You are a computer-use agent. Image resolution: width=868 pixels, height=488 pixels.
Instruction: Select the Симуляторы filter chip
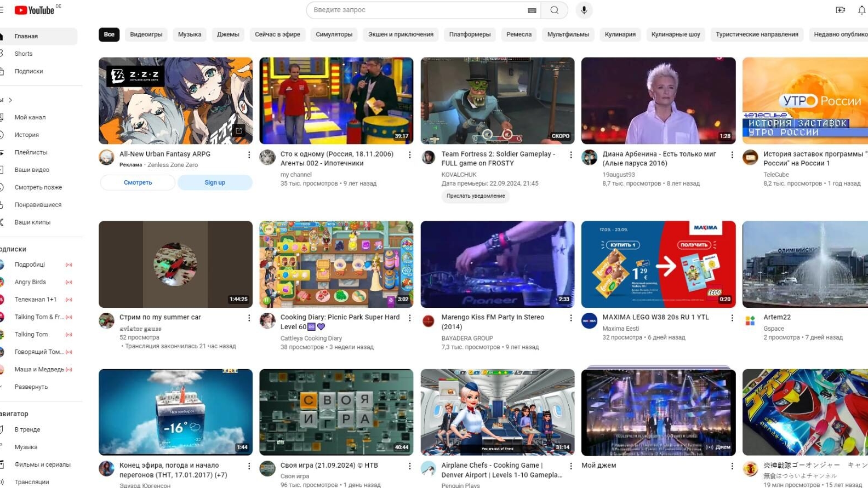coord(334,35)
